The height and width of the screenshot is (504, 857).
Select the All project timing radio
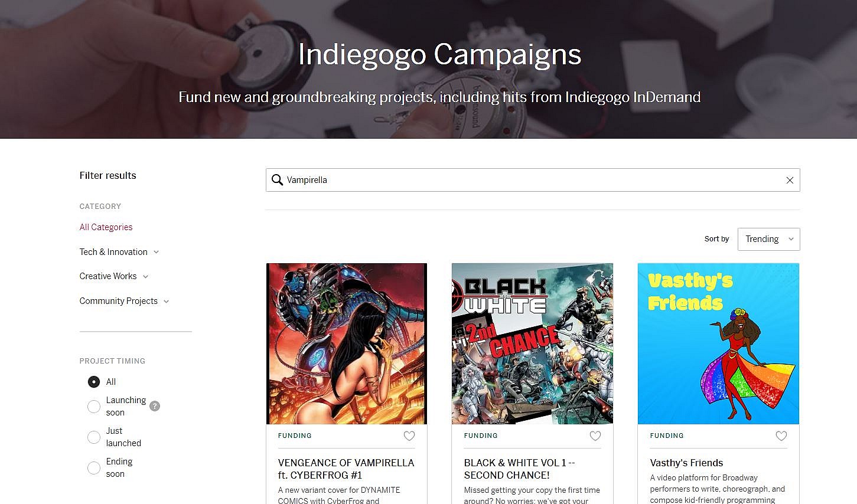pos(94,382)
